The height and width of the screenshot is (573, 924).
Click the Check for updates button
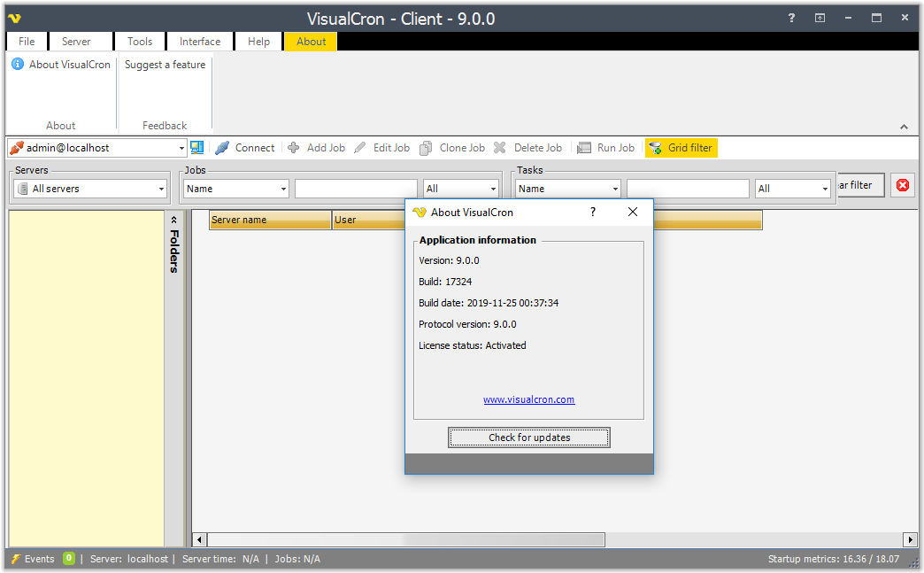pos(529,437)
